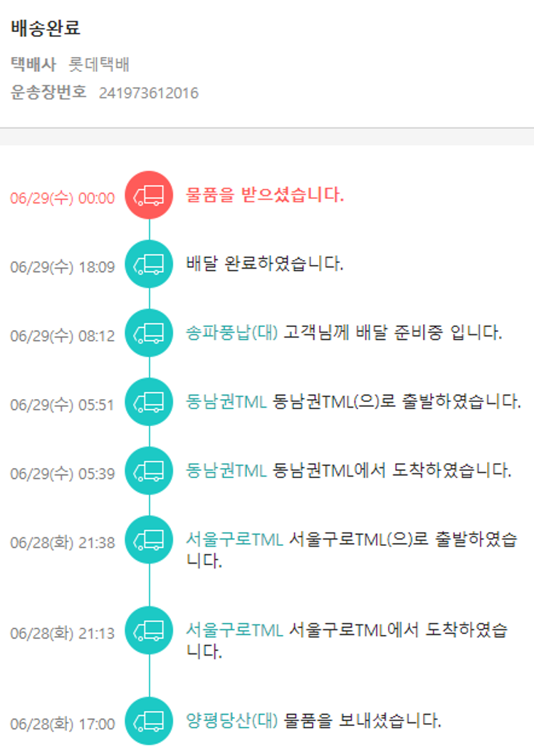
Task: Click the red truck icon for received status
Action: [x=149, y=195]
